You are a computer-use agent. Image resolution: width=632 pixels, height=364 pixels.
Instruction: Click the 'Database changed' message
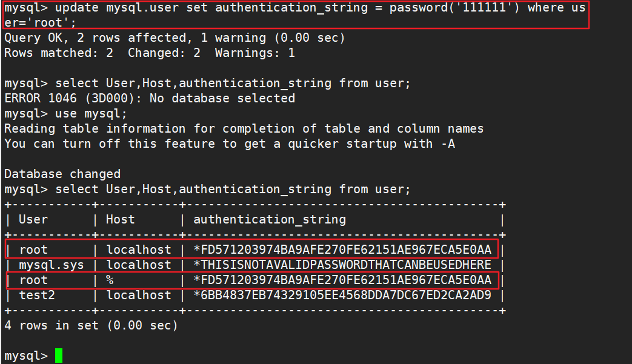pos(62,174)
